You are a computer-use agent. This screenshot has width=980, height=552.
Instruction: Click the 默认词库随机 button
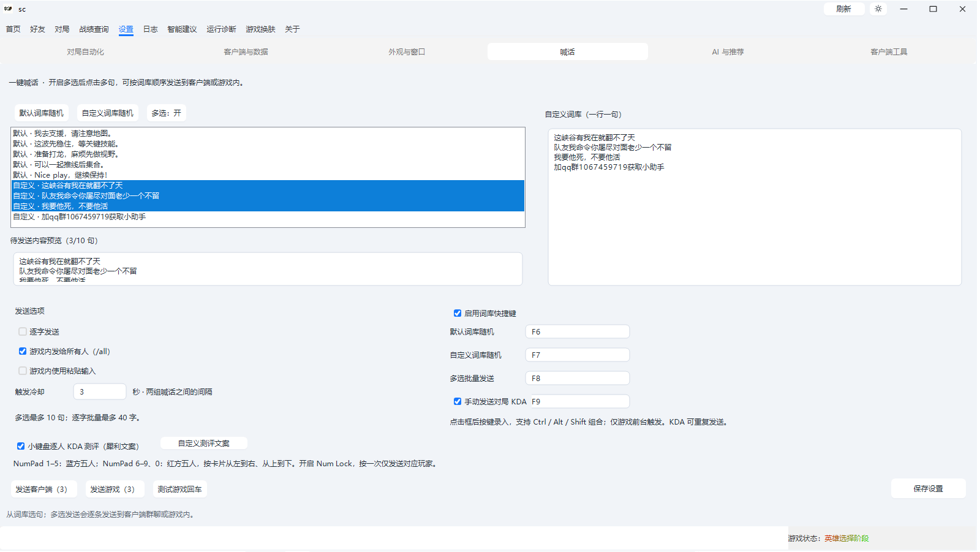coord(41,113)
